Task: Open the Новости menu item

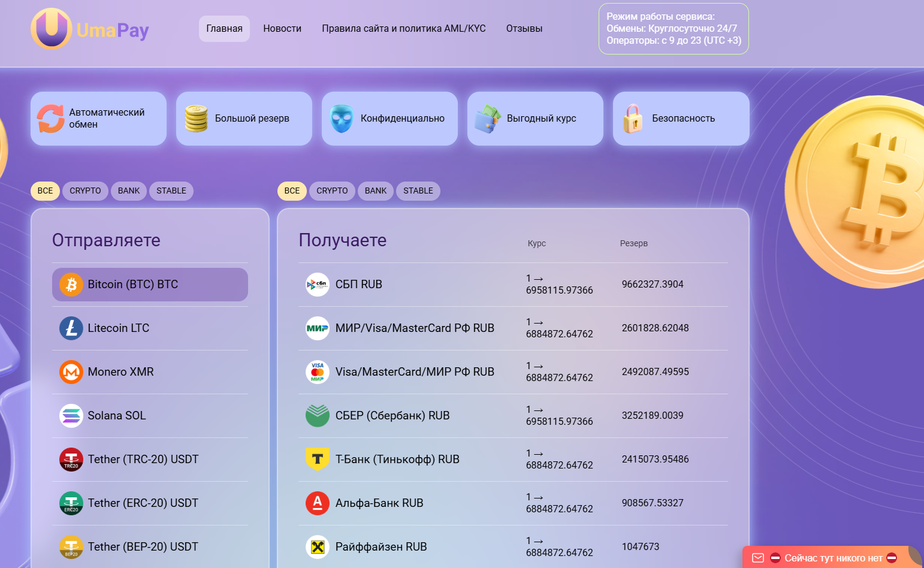Action: (x=282, y=29)
